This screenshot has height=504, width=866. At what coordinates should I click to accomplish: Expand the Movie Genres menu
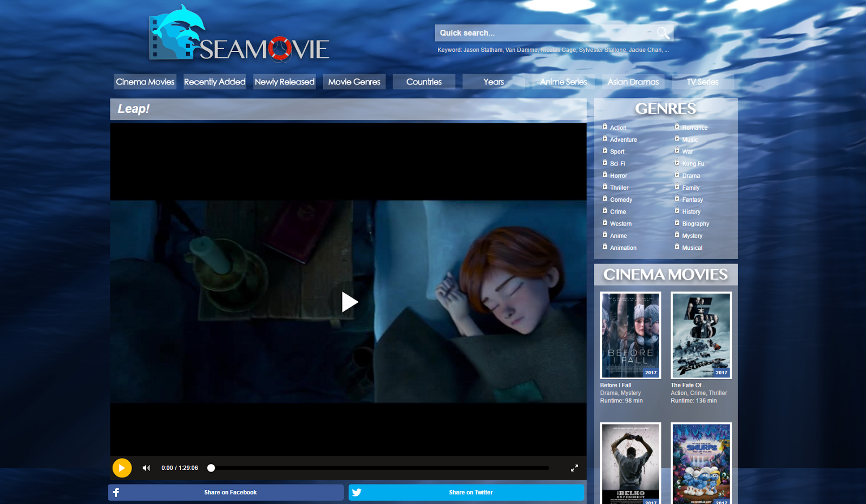tap(355, 82)
